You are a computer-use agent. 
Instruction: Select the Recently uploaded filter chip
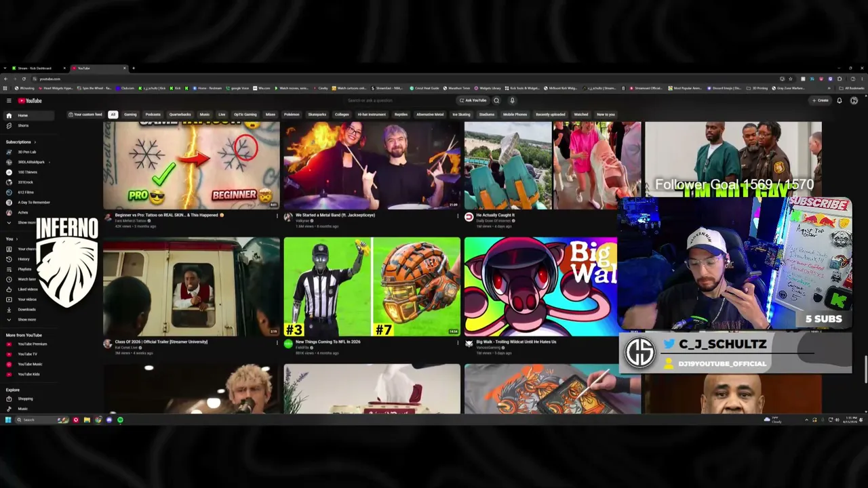pyautogui.click(x=550, y=115)
